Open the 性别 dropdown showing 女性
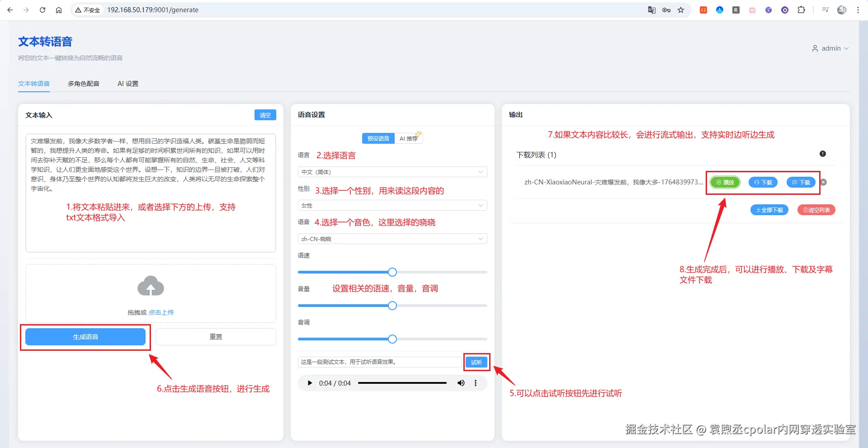This screenshot has width=868, height=448. coord(392,205)
